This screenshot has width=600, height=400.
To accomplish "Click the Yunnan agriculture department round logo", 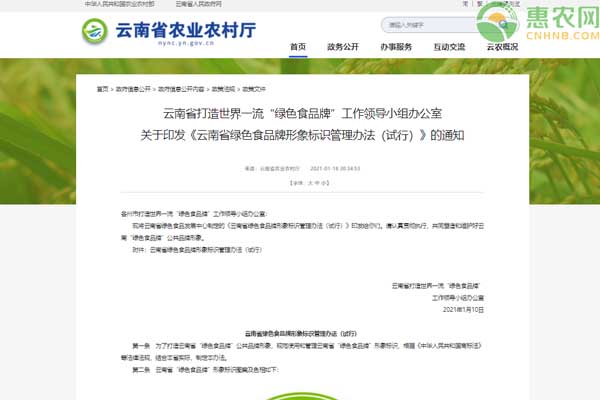I will pyautogui.click(x=95, y=31).
